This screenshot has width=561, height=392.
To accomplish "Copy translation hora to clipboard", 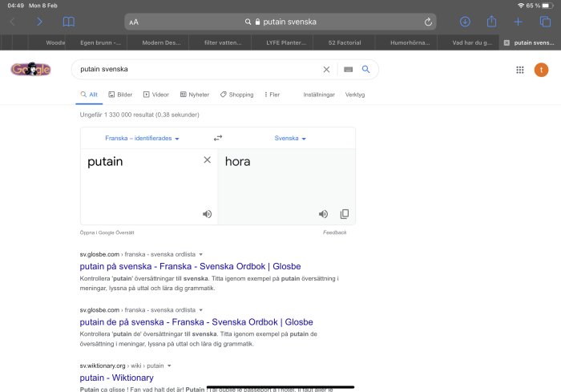I will [x=344, y=214].
